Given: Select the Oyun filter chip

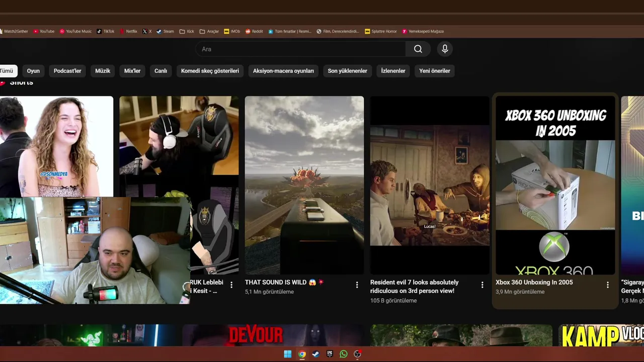Looking at the screenshot, I should coord(33,71).
